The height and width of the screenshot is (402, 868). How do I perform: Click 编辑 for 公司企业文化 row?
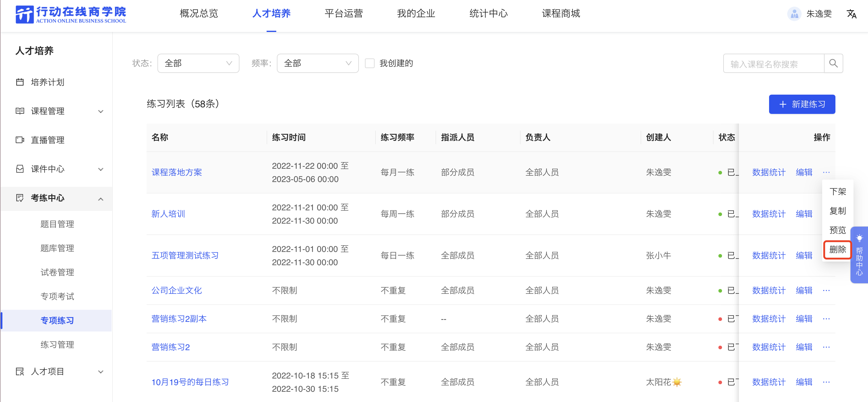click(x=804, y=291)
